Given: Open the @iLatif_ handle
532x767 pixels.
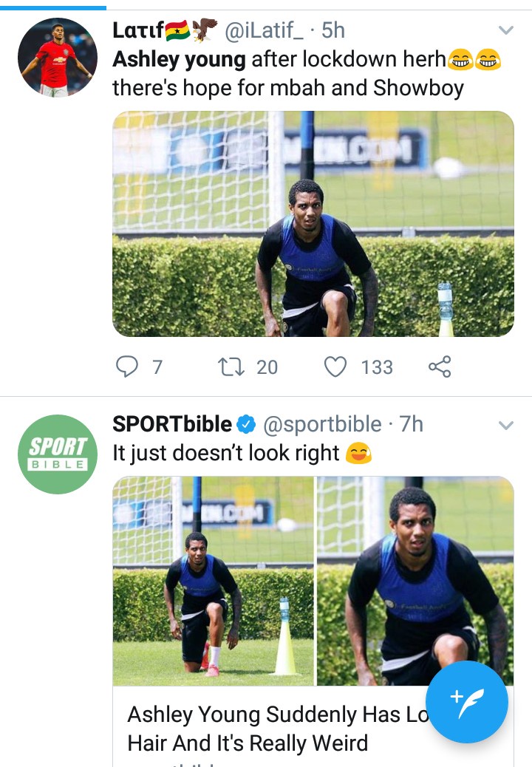Looking at the screenshot, I should pyautogui.click(x=264, y=31).
